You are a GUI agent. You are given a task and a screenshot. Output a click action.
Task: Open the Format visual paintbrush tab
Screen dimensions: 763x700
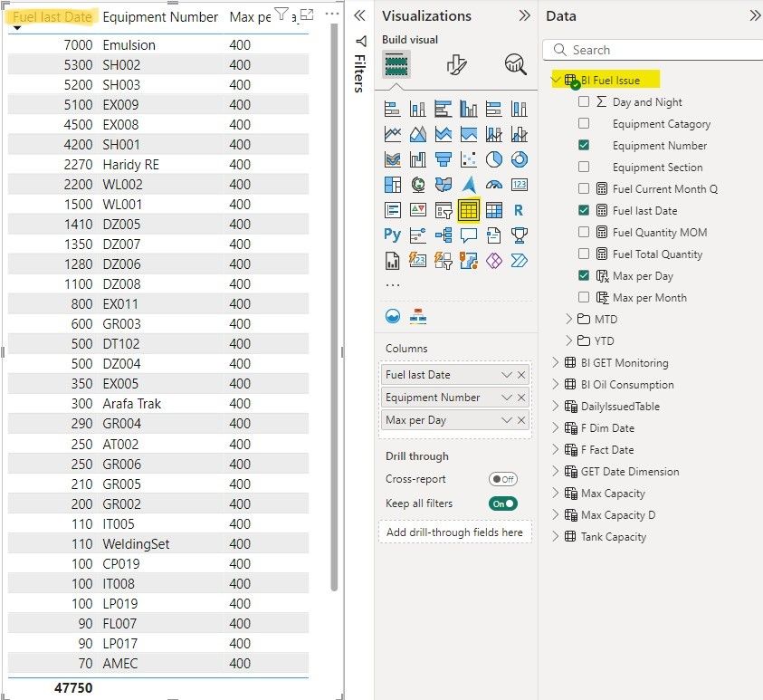click(x=456, y=64)
